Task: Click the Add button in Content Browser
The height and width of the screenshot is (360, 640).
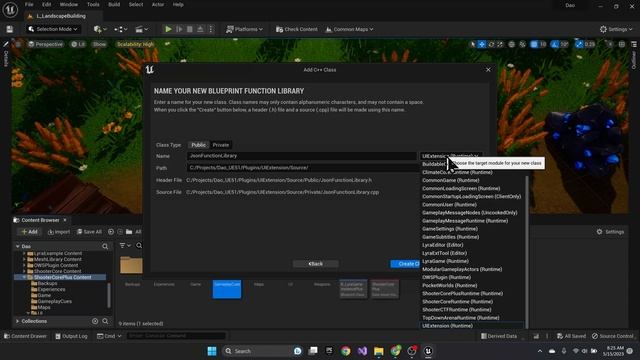Action: (29, 232)
